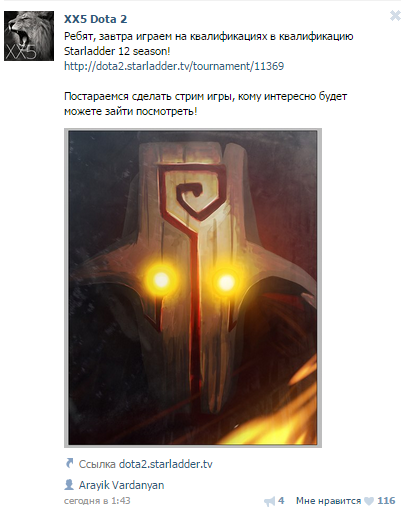The height and width of the screenshot is (516, 404).
Task: Click the Ссылка label word
Action: (97, 464)
